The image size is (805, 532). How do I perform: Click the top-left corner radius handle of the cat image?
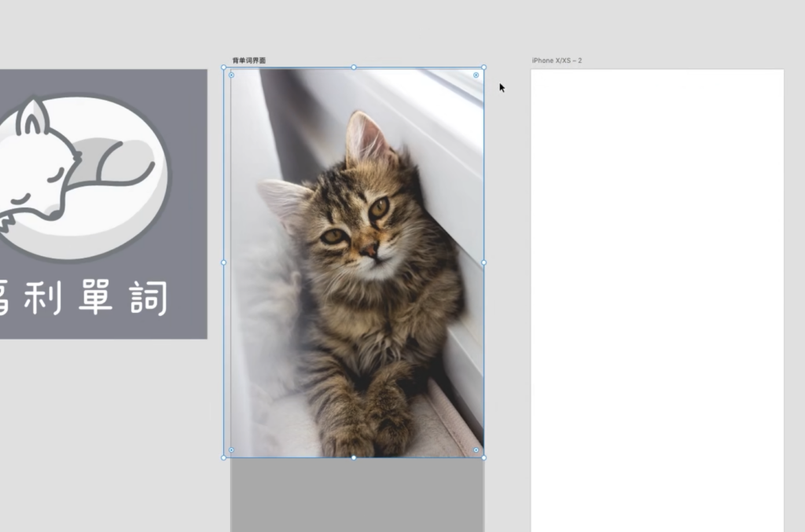point(231,75)
